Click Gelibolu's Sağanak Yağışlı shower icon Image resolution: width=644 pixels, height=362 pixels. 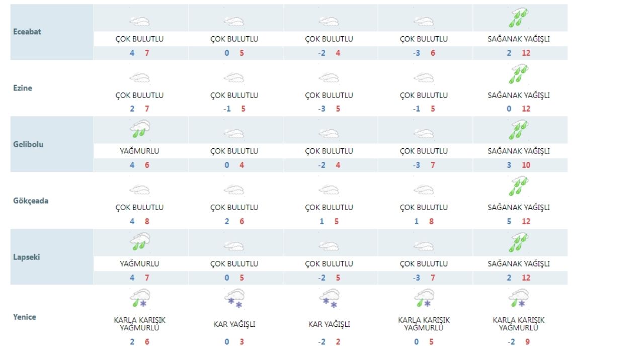518,130
